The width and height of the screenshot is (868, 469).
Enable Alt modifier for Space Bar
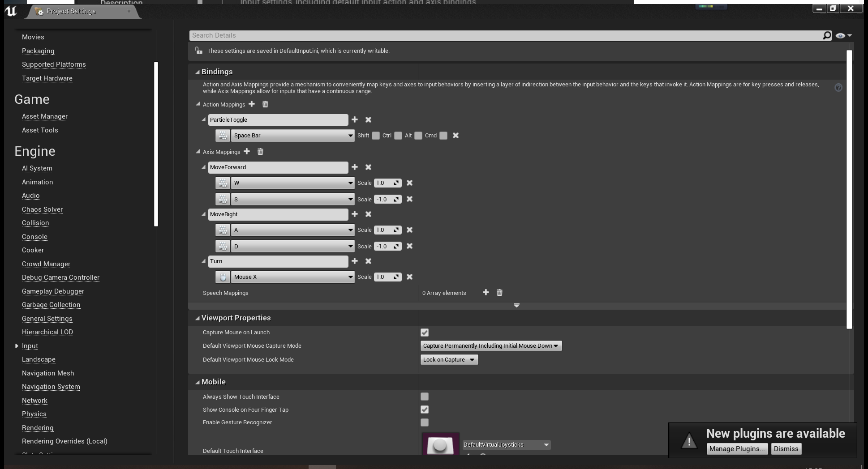coord(418,136)
